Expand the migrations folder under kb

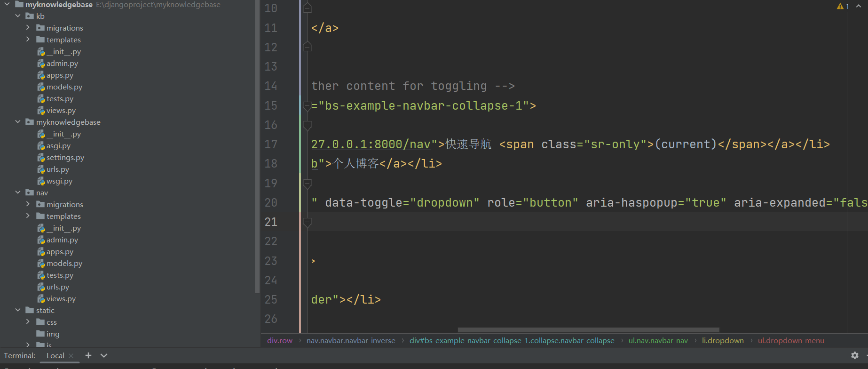(28, 28)
